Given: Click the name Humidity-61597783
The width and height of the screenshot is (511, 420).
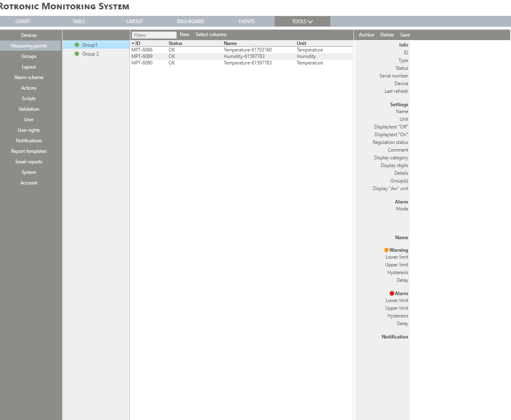Looking at the screenshot, I should click(244, 56).
